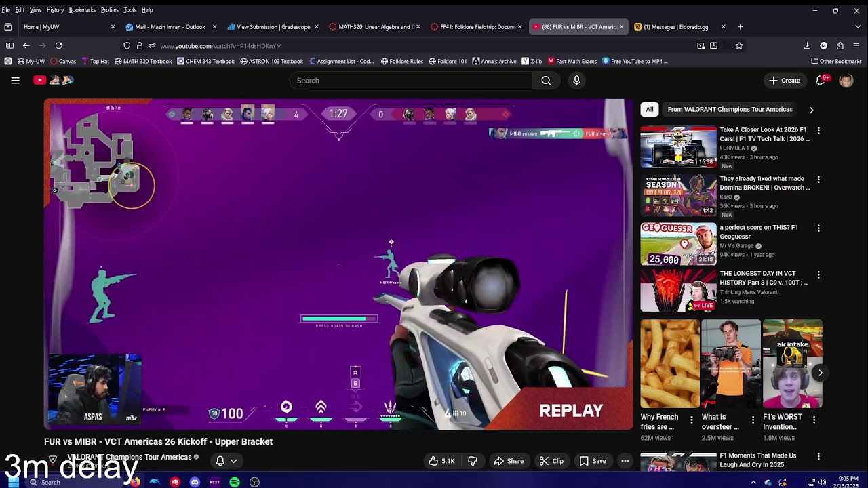Screen dimensions: 868x488
Task: Open YouTube notifications bell
Action: [x=821, y=80]
